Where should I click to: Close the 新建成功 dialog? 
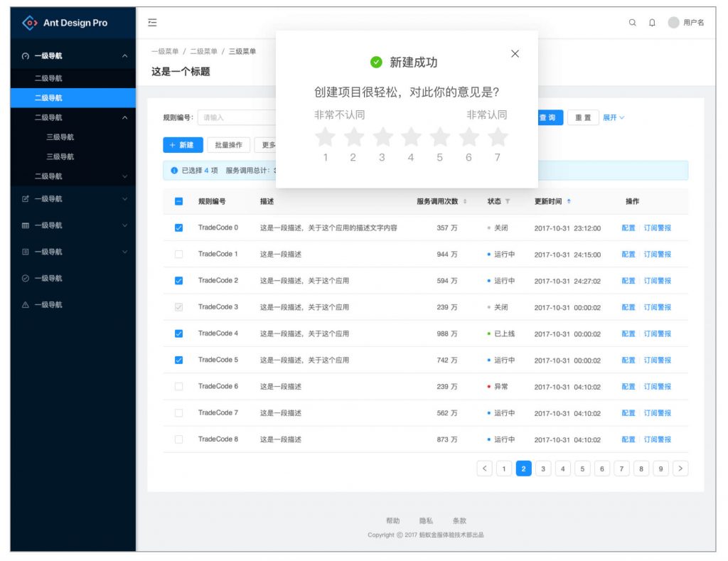tap(515, 53)
